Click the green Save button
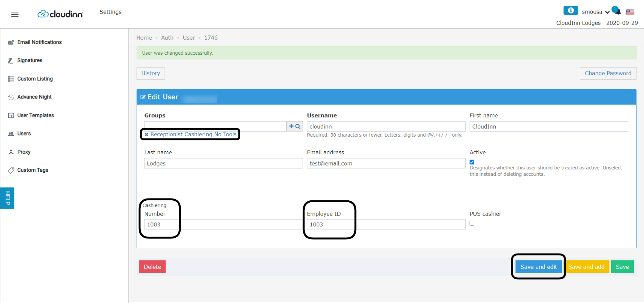 pos(622,267)
